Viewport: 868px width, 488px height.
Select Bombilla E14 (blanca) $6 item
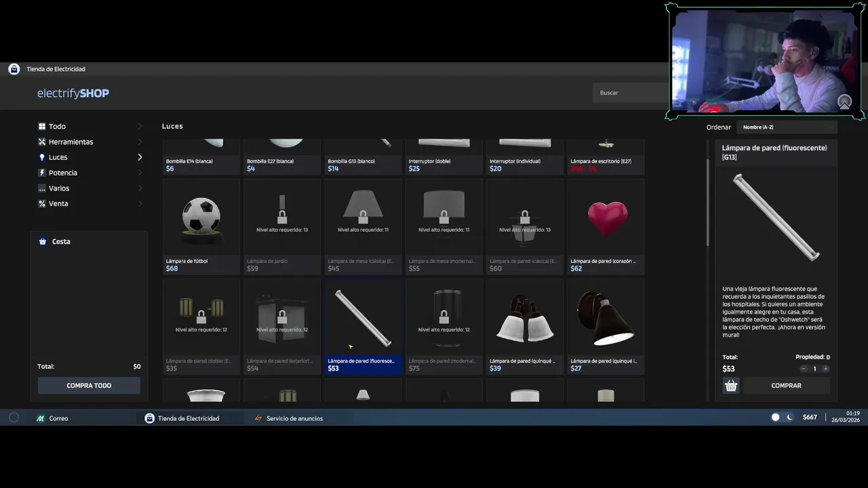[x=201, y=157]
